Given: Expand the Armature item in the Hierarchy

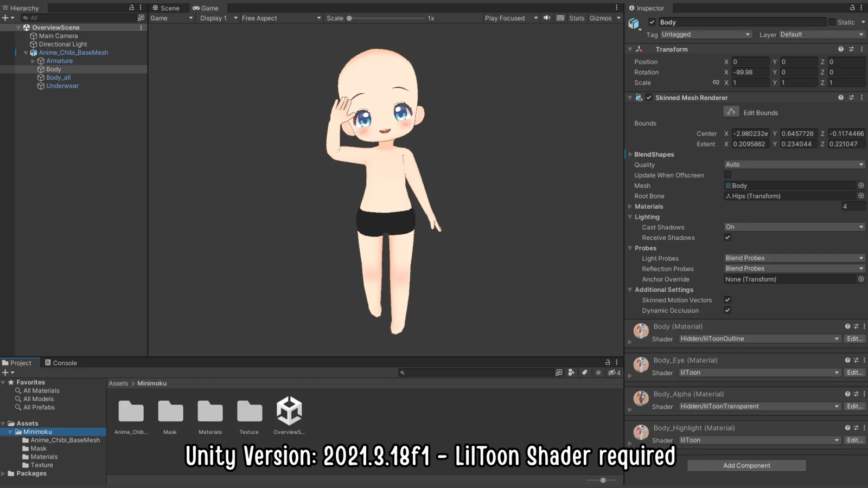Looking at the screenshot, I should [x=34, y=61].
